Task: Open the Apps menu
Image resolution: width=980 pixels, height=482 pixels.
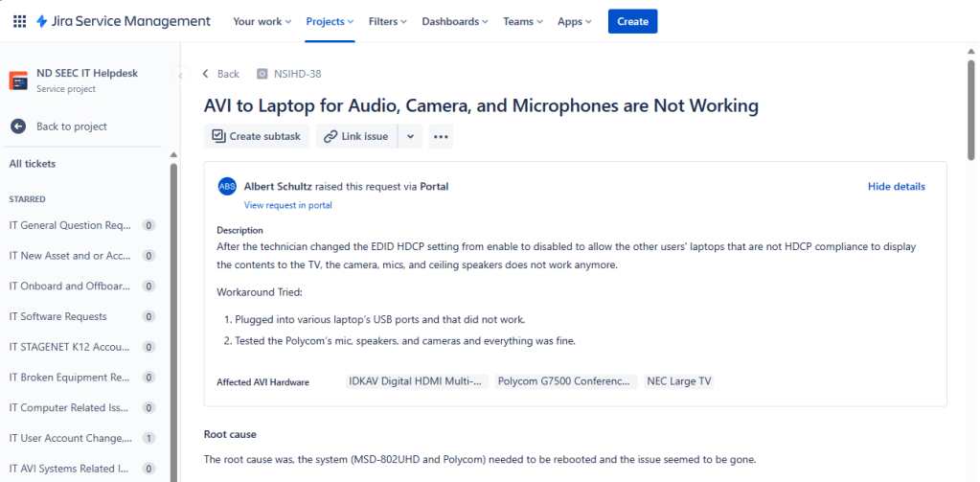Action: click(x=575, y=21)
